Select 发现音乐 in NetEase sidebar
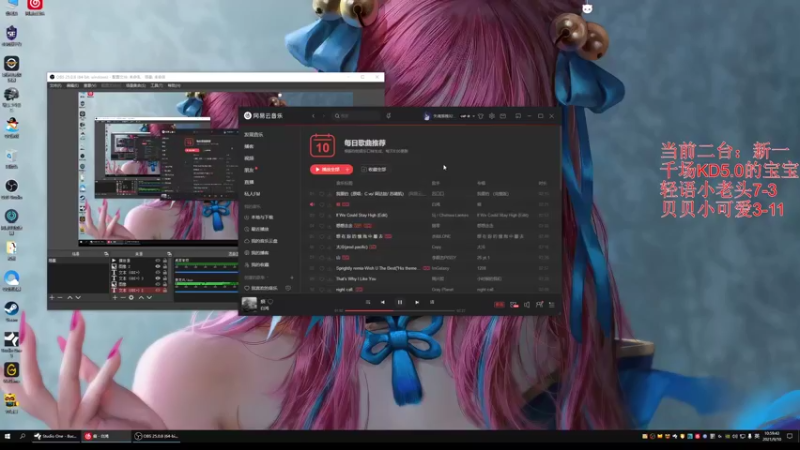Image resolution: width=800 pixels, height=450 pixels. tap(254, 135)
